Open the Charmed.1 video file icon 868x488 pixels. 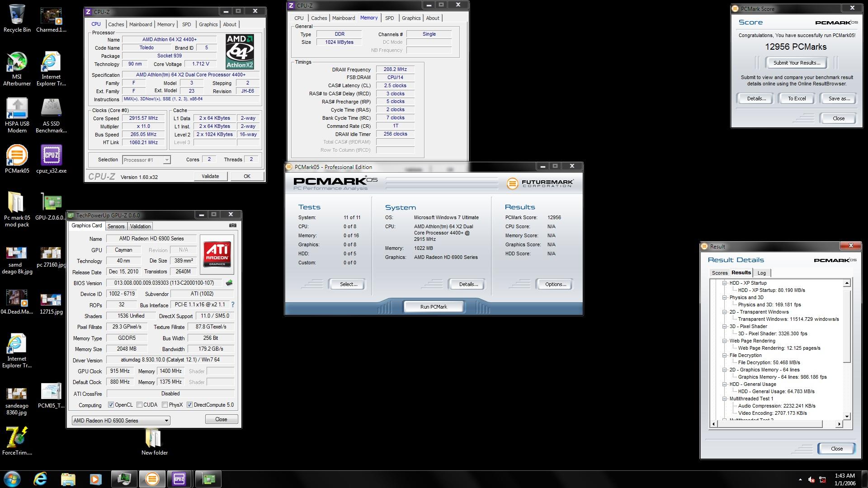[x=51, y=19]
